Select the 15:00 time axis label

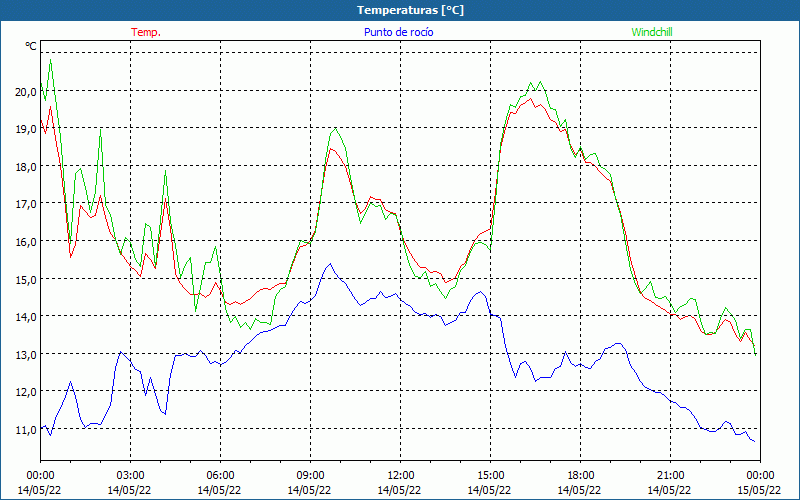490,475
